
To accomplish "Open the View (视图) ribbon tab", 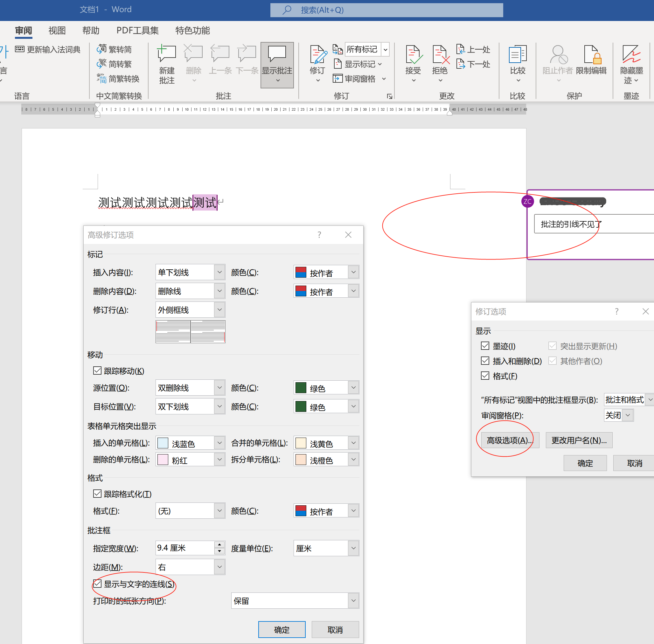I will (x=57, y=31).
